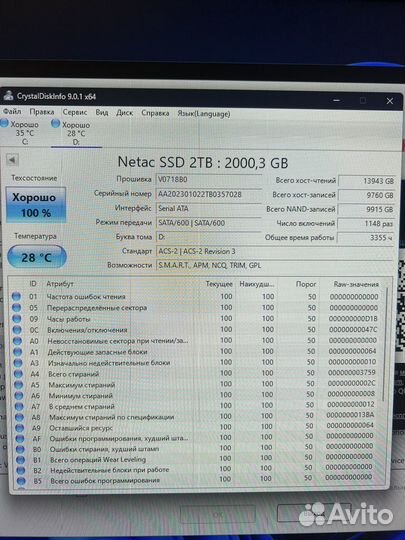Screen dimensions: 405x540
Task: Open the Вид menu
Action: (102, 112)
